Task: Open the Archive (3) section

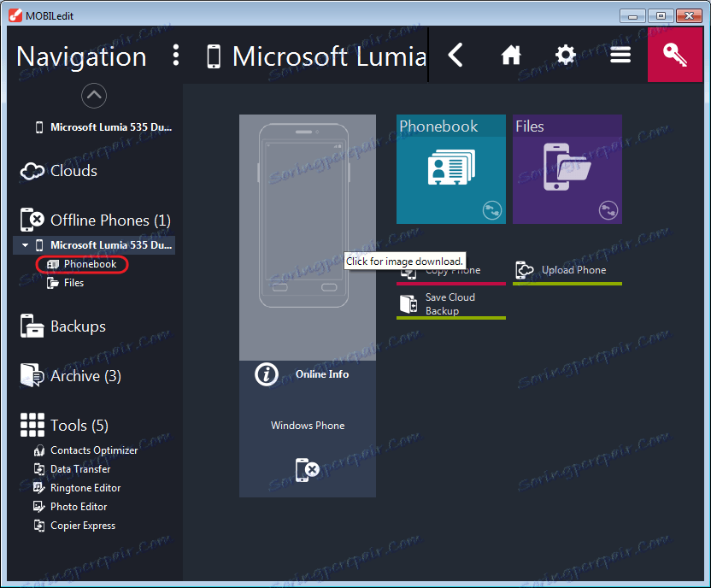Action: point(85,376)
